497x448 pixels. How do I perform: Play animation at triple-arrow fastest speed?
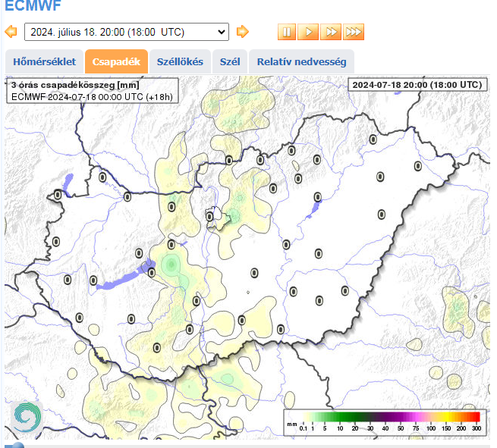click(354, 32)
